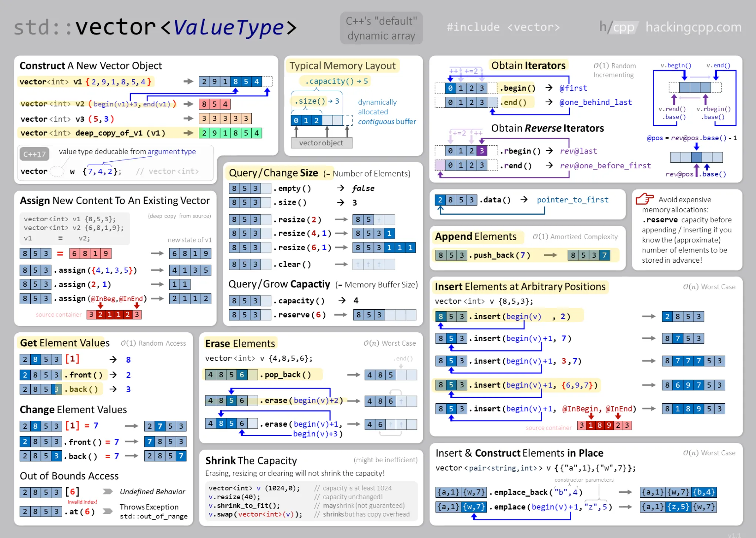Click ".capacity() → 5" in Typical Memory Layout
756x538 pixels.
point(336,81)
